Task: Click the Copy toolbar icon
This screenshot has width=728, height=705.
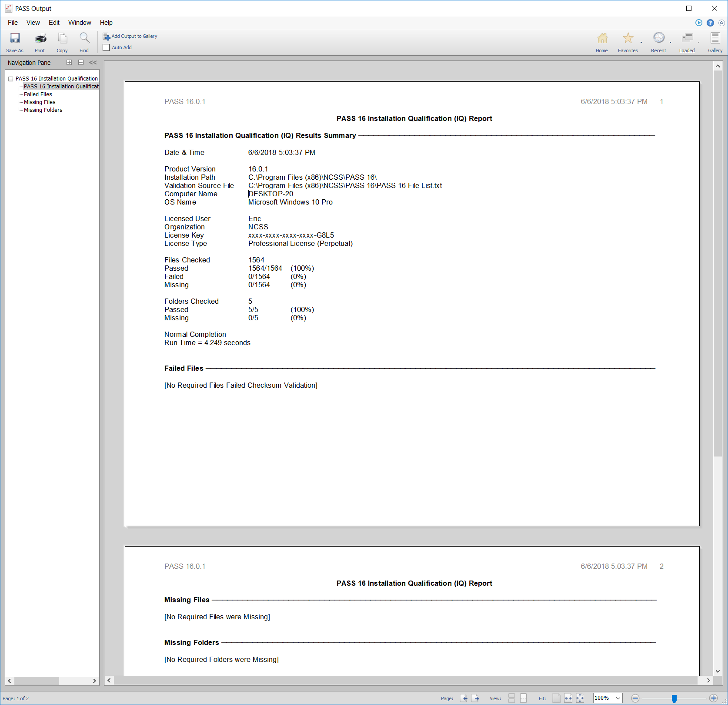Action: click(62, 42)
